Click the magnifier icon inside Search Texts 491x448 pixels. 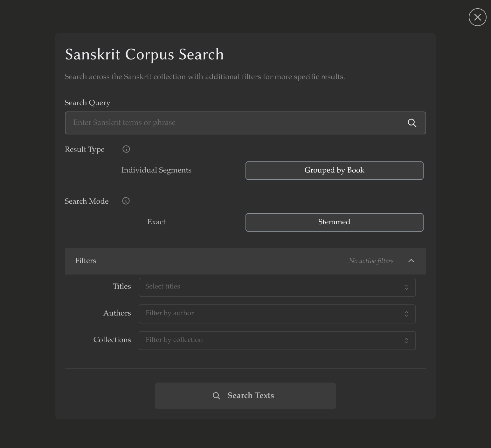[217, 396]
